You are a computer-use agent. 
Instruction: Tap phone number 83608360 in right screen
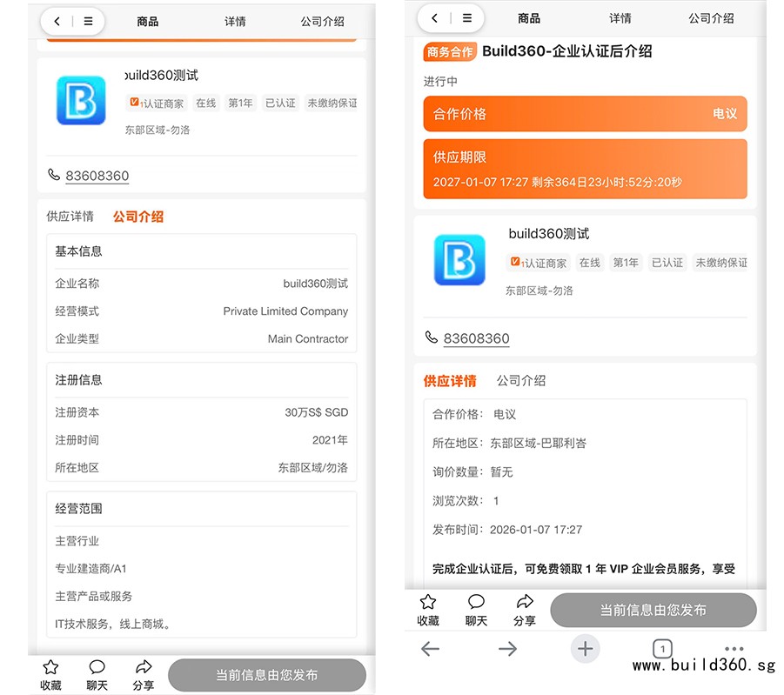(x=476, y=338)
